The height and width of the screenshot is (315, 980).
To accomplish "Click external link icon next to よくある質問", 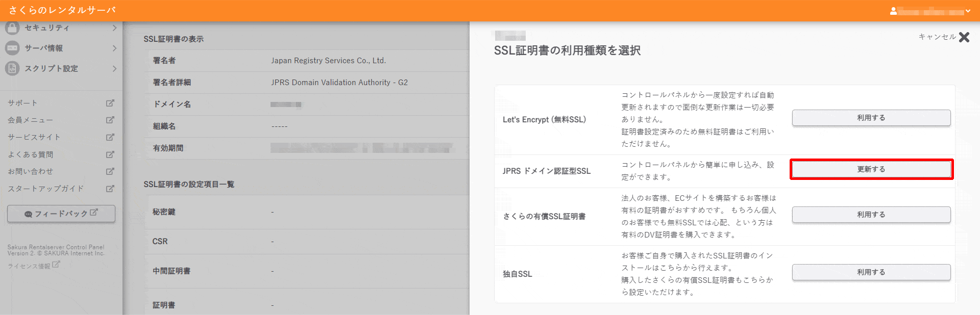I will point(110,154).
